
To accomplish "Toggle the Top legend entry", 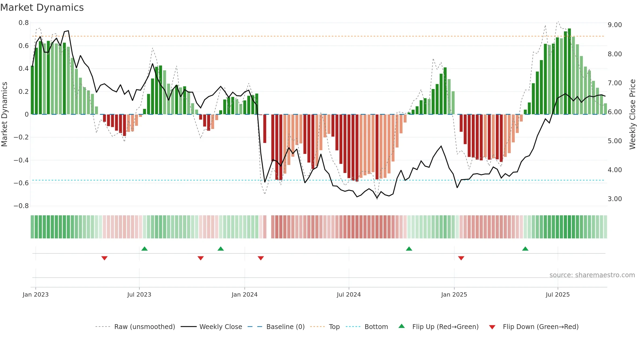I will (x=325, y=327).
